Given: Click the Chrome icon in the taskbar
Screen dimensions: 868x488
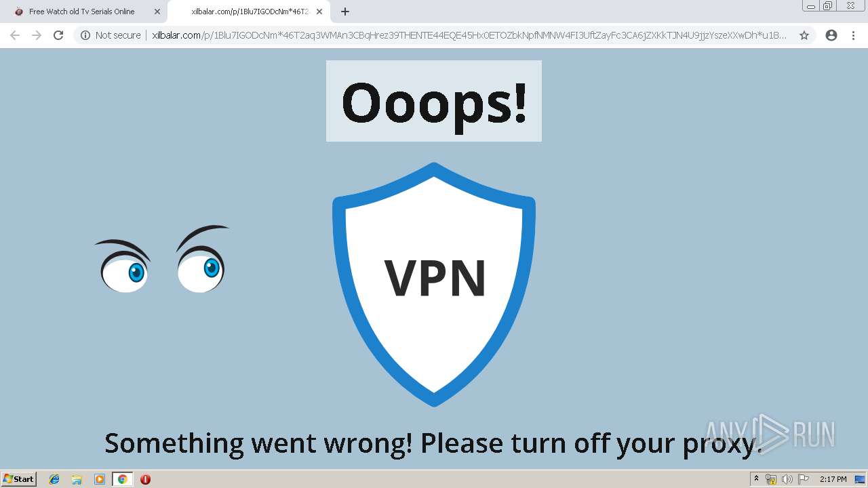Looking at the screenshot, I should coord(122,479).
